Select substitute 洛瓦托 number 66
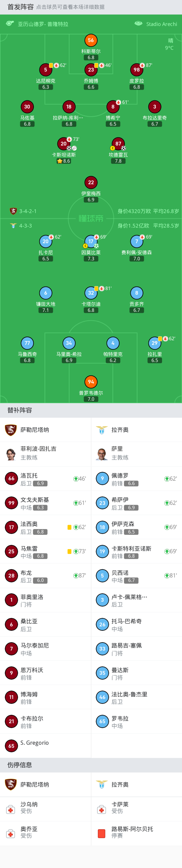This screenshot has height=868, width=182. tap(11, 478)
